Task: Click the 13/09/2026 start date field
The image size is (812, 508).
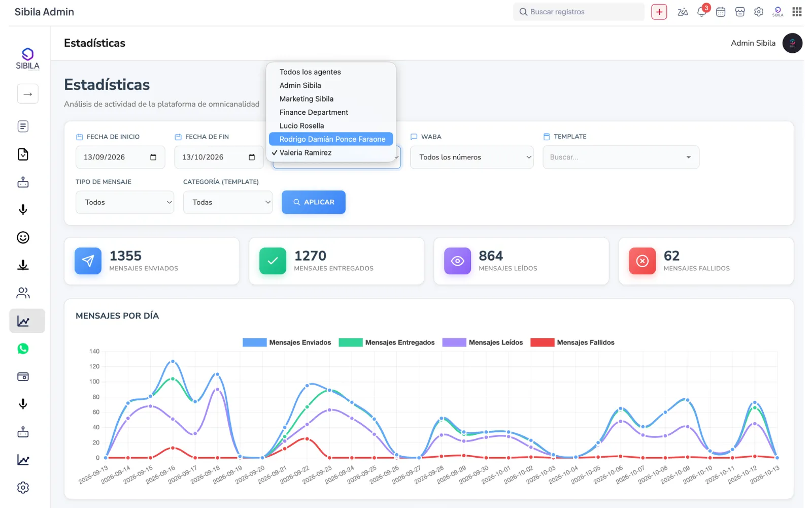Action: 120,157
